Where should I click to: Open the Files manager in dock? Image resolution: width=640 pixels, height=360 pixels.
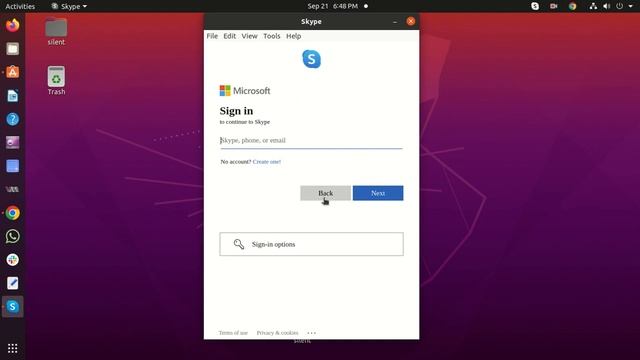pyautogui.click(x=13, y=49)
